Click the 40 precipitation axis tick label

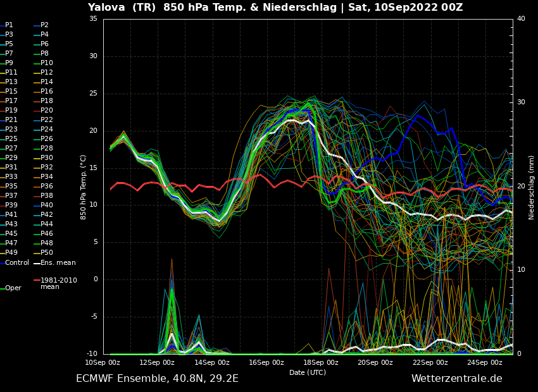click(x=521, y=19)
